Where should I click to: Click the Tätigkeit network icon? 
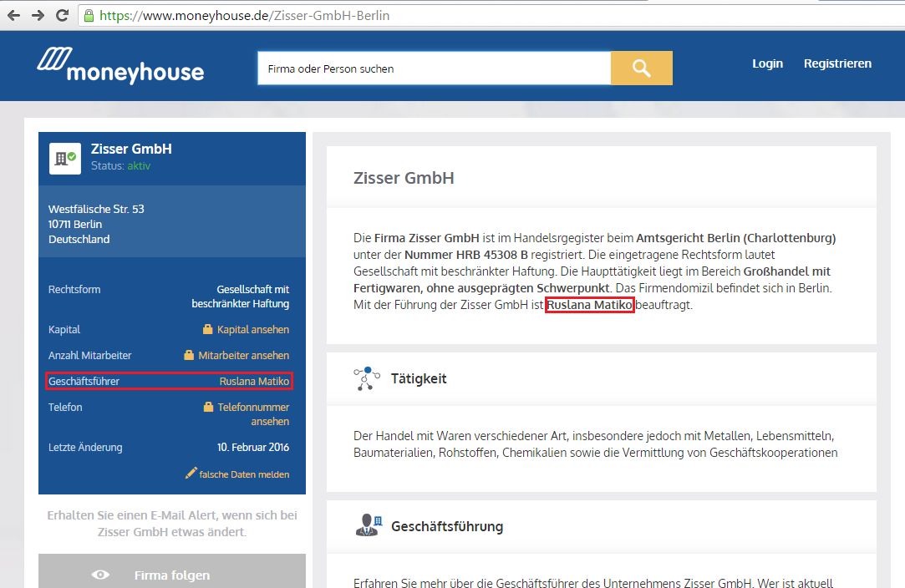pyautogui.click(x=366, y=378)
